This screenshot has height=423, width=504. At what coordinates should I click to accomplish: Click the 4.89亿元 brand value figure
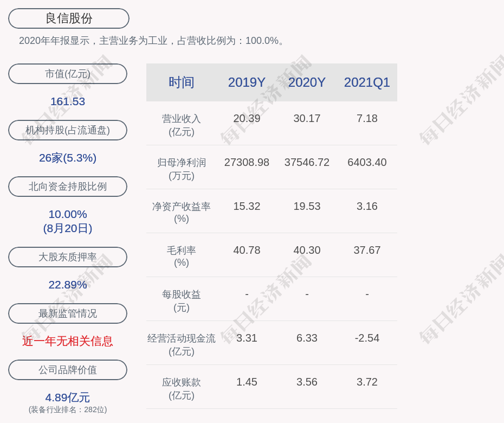coord(68,398)
